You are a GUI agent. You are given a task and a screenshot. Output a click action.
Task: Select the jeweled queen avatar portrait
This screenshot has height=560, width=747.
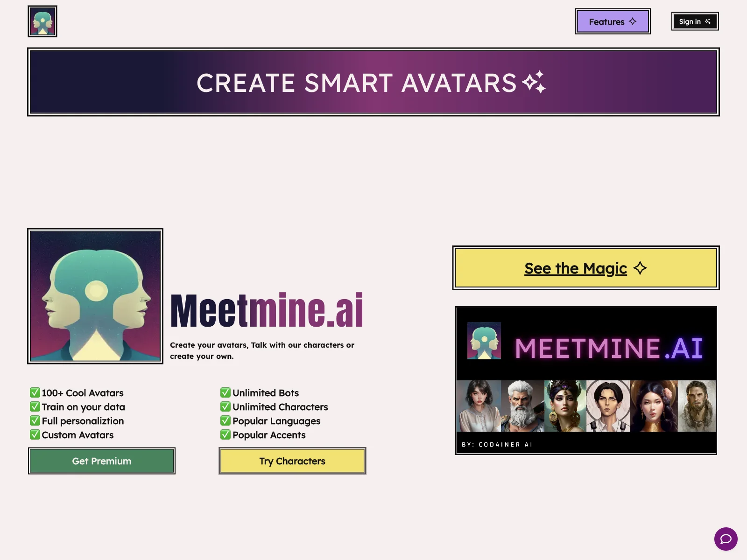(565, 406)
